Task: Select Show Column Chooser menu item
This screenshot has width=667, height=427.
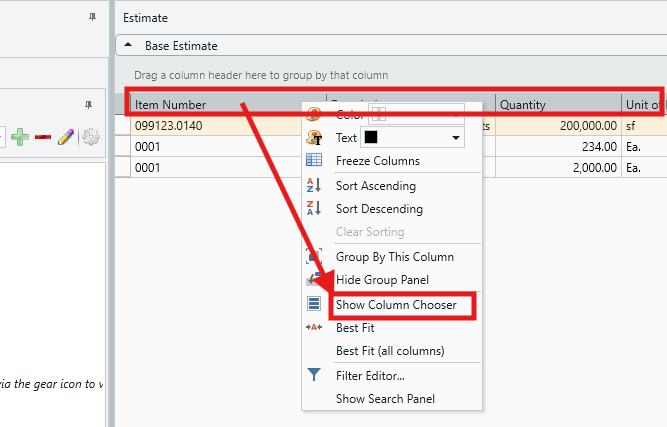Action: pos(396,304)
